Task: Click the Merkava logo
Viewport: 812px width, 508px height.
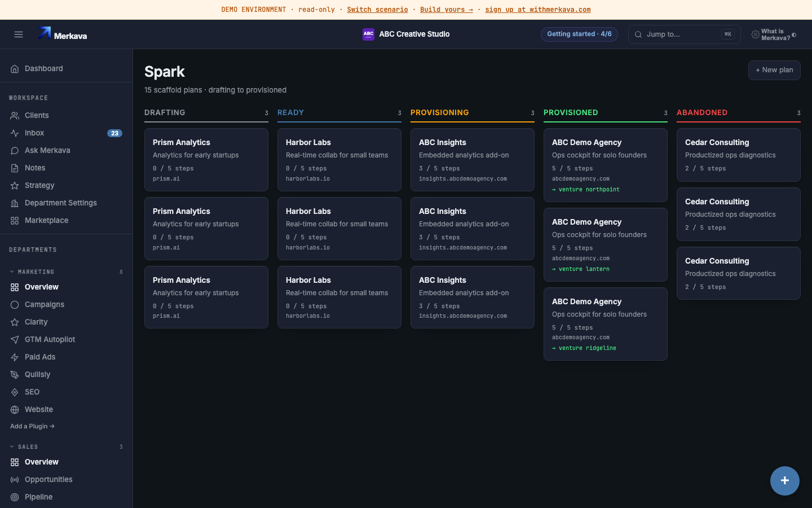Action: tap(63, 34)
